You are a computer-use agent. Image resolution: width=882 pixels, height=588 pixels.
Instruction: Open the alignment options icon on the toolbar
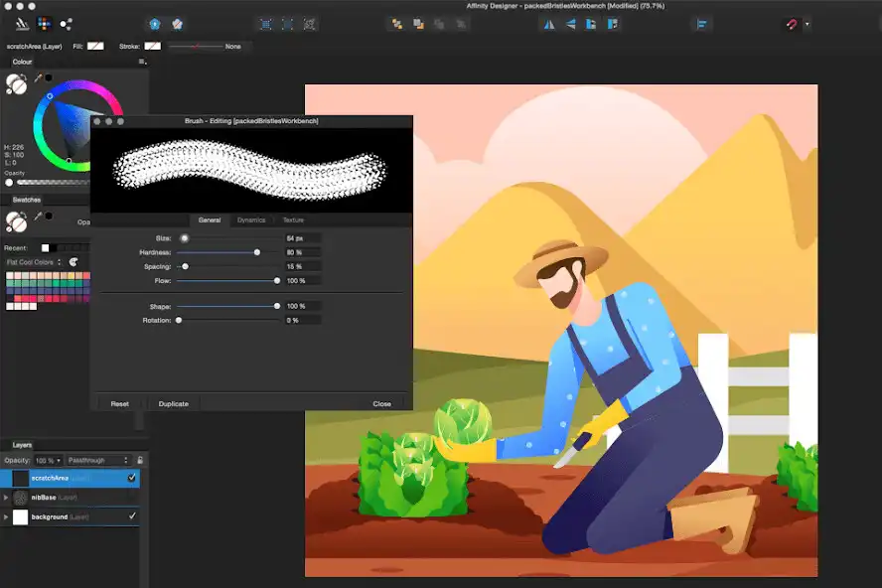(702, 24)
